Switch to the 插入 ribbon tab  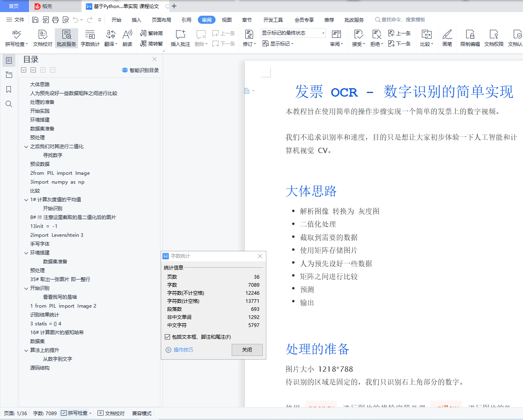coord(137,20)
